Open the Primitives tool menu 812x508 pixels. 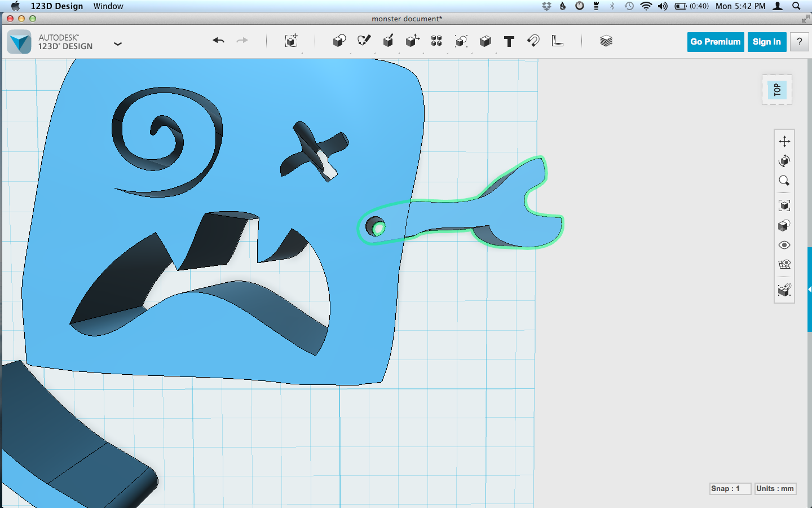[339, 41]
